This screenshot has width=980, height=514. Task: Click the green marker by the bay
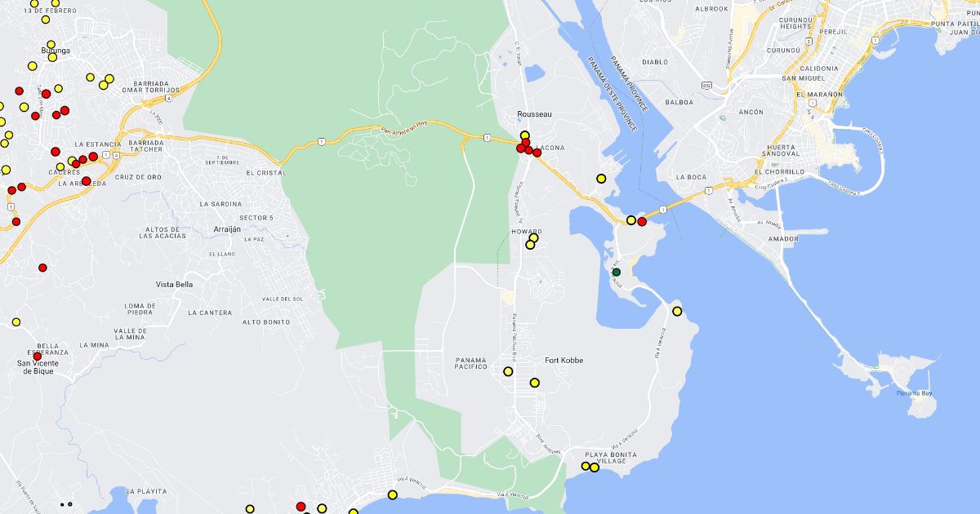[617, 272]
